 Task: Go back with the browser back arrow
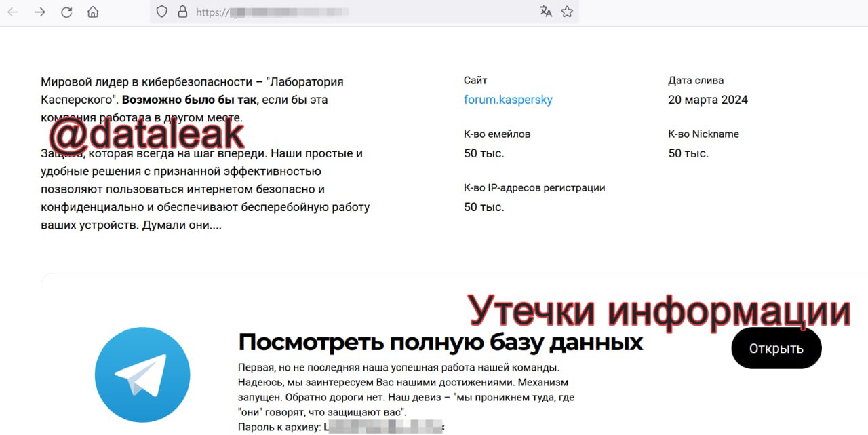13,12
